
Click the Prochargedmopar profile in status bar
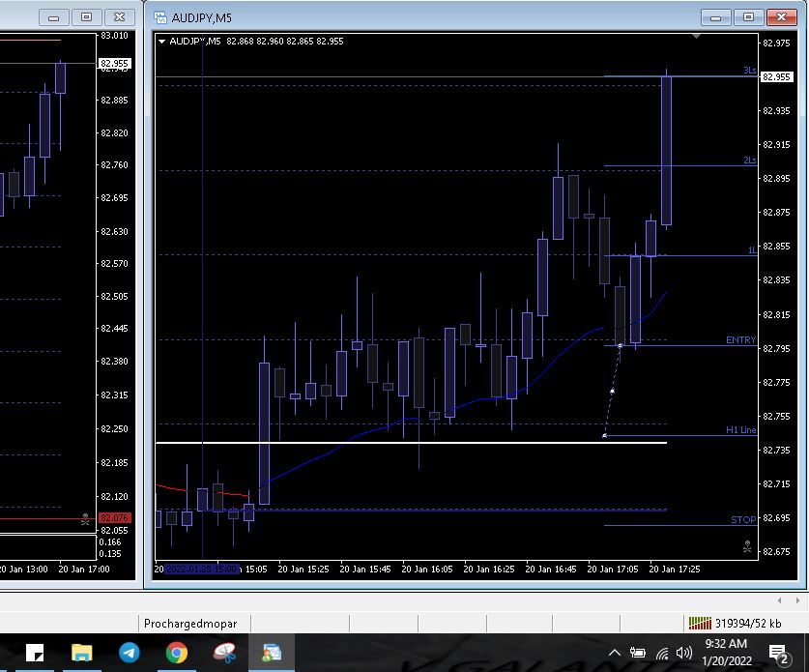coord(190,623)
